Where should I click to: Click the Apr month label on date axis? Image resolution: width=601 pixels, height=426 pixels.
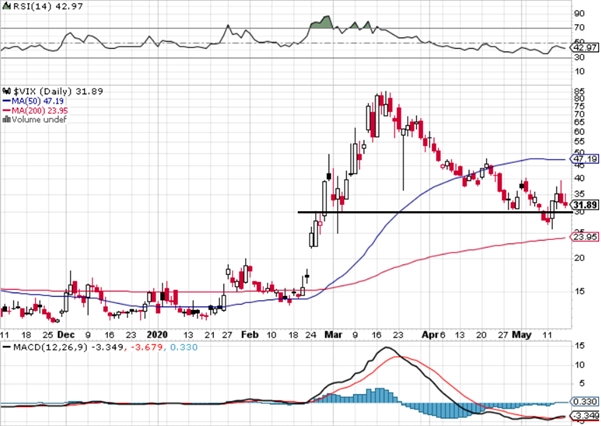430,335
